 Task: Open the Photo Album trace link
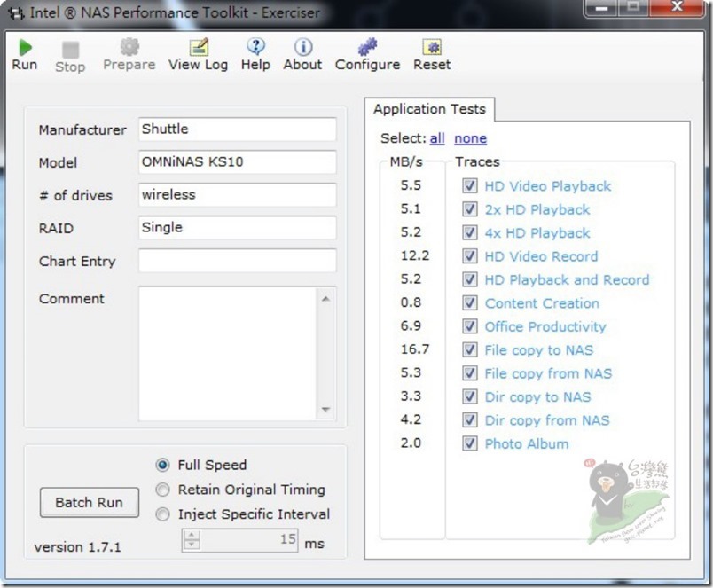(x=527, y=443)
